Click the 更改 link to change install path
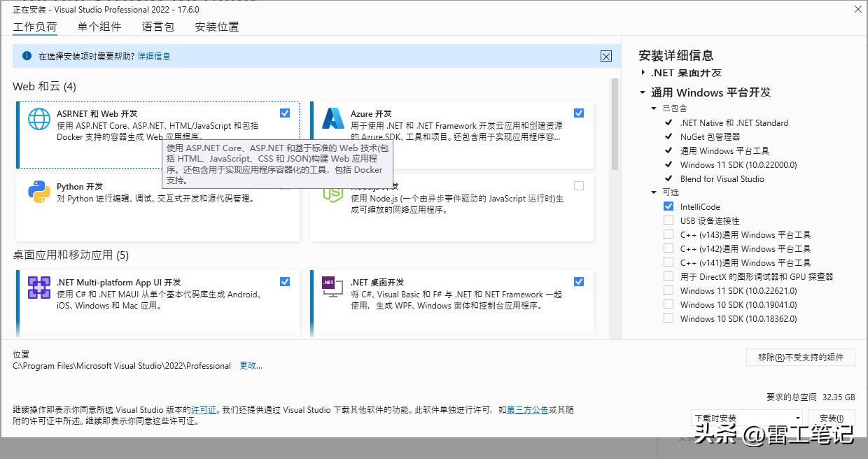The width and height of the screenshot is (868, 459). coord(250,365)
